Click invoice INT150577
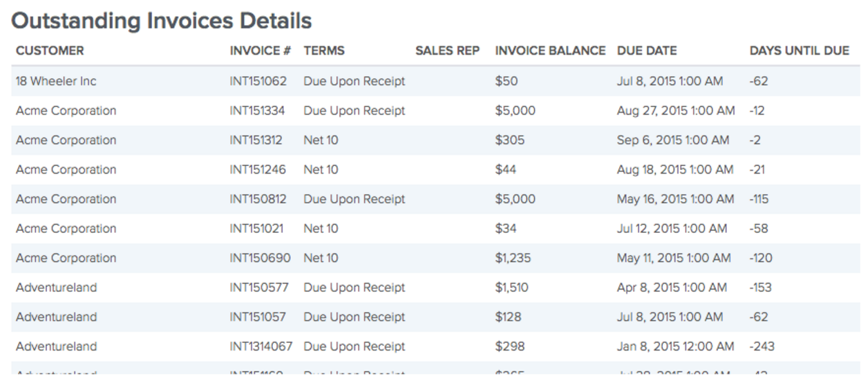The image size is (868, 383). click(259, 288)
